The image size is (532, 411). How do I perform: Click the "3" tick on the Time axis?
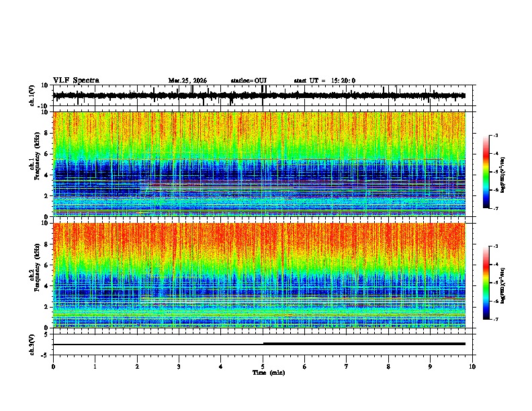179,367
